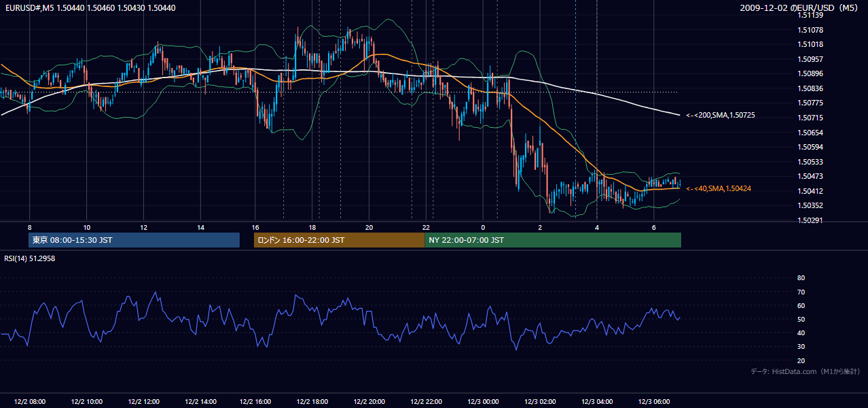Click the 12/3 06:00 time label
Image resolution: width=868 pixels, height=408 pixels.
tap(653, 402)
